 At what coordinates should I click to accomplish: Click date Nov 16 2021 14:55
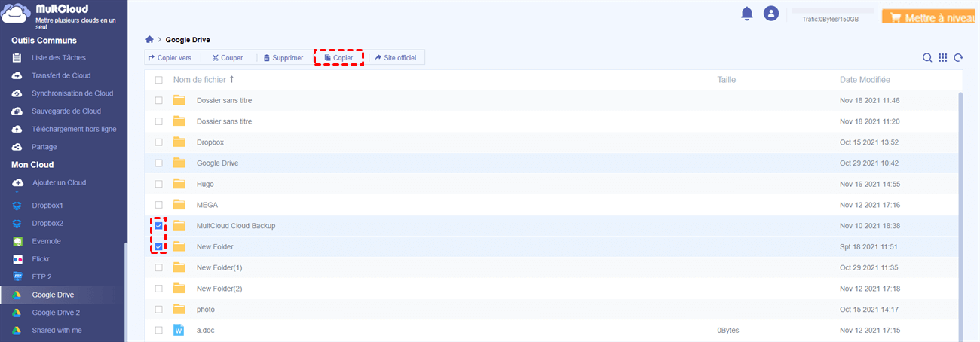869,184
